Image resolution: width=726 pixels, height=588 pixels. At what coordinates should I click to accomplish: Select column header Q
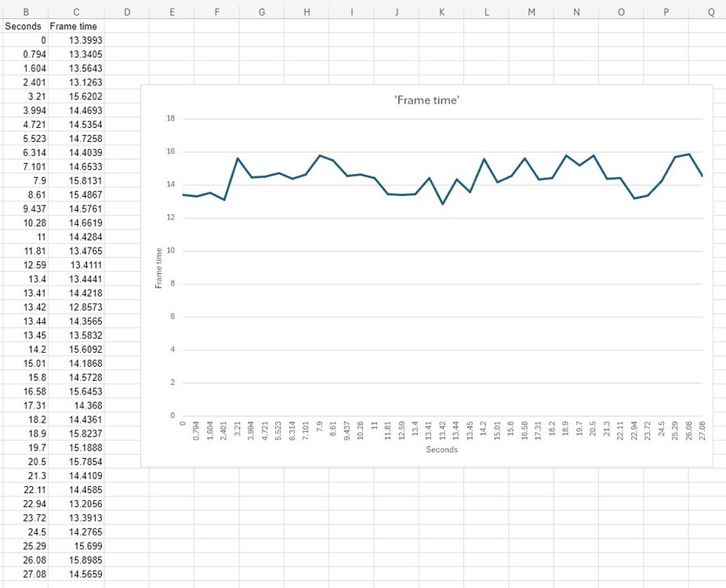[x=710, y=12]
